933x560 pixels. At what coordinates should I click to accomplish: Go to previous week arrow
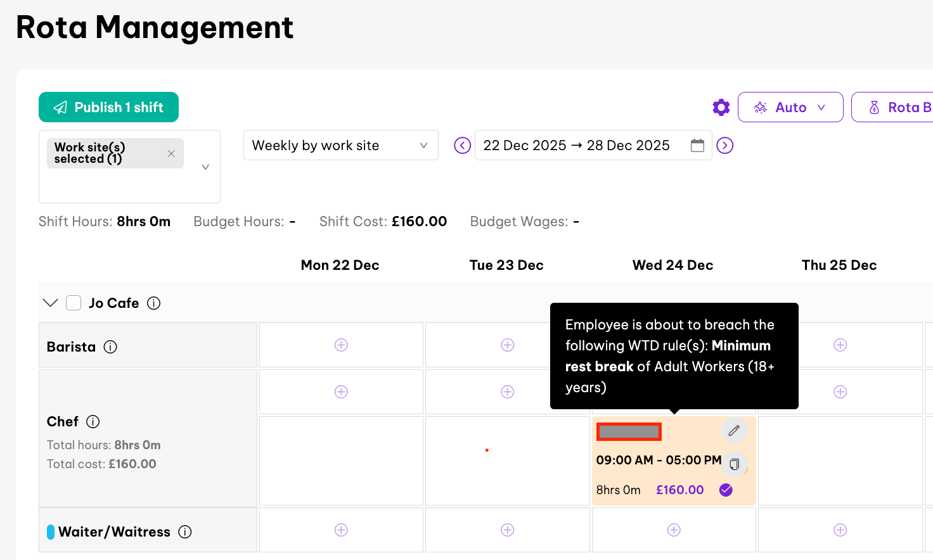tap(463, 146)
